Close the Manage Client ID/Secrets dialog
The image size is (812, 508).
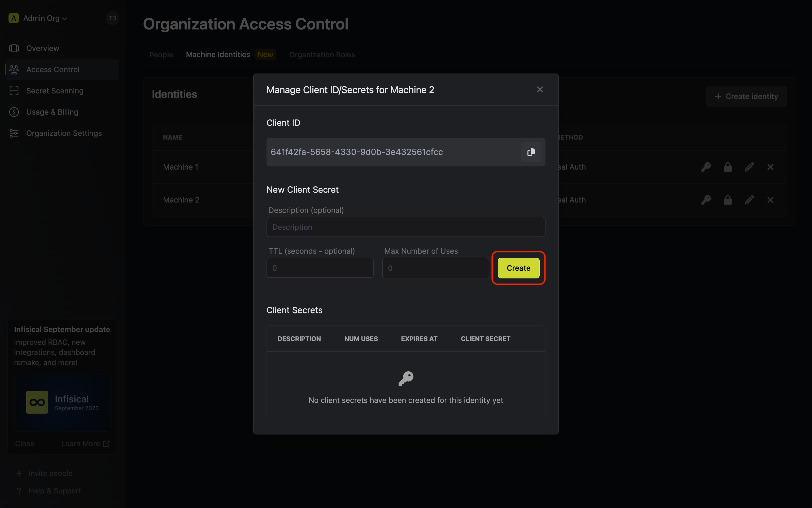pyautogui.click(x=540, y=89)
